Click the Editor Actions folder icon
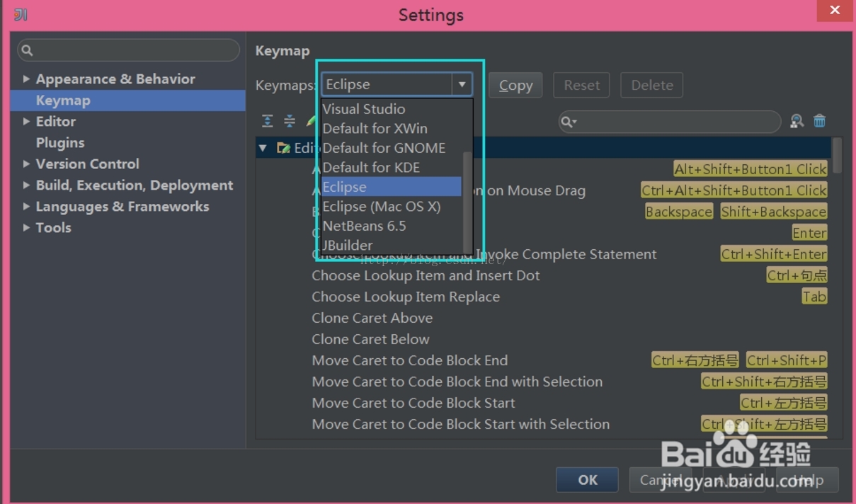 click(283, 148)
